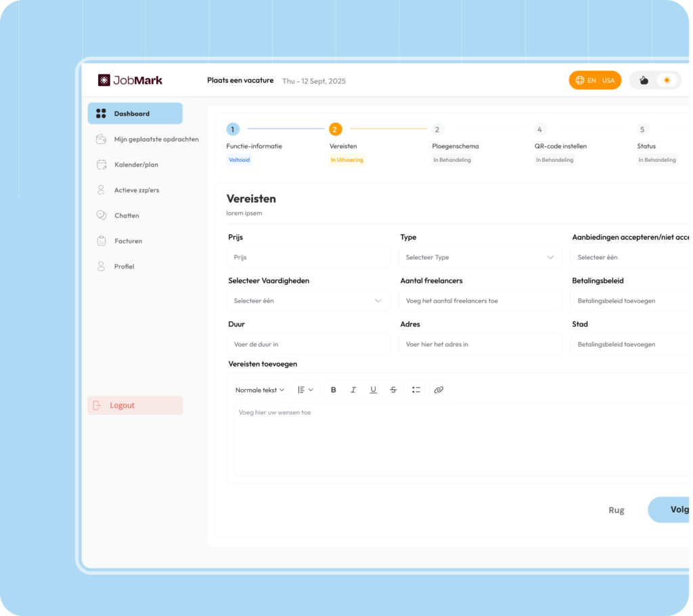Open the Selecteer Type dropdown
This screenshot has height=616, width=693.
(x=480, y=257)
